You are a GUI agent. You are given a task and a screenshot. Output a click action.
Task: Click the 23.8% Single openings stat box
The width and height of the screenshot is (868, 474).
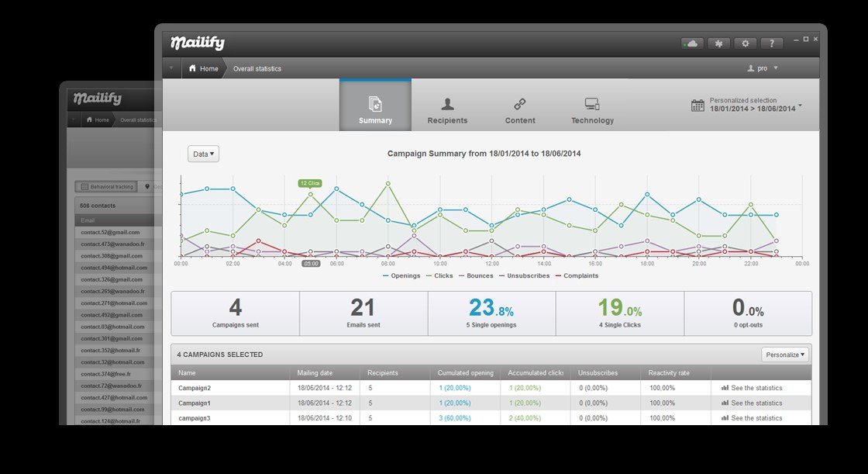coord(491,313)
